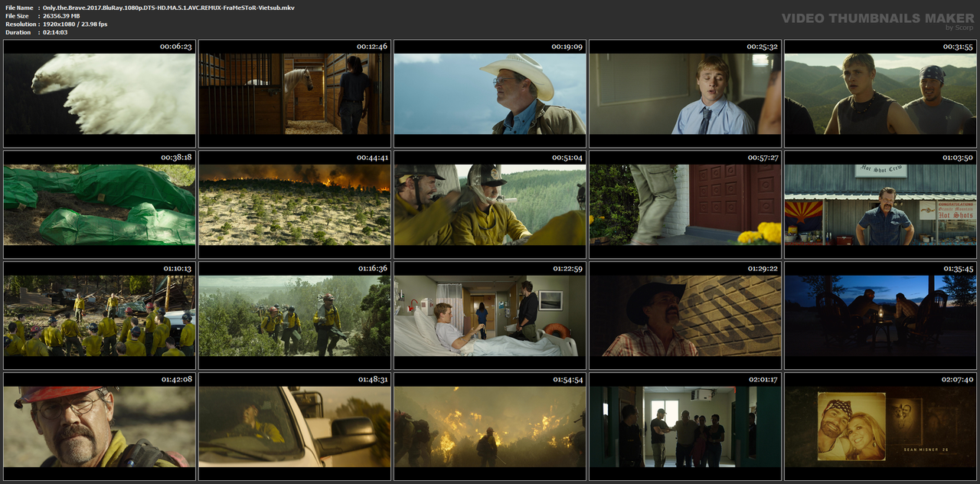The height and width of the screenshot is (484, 980).
Task: Select the memorial photo frame at 02:07:40
Action: coord(880,427)
